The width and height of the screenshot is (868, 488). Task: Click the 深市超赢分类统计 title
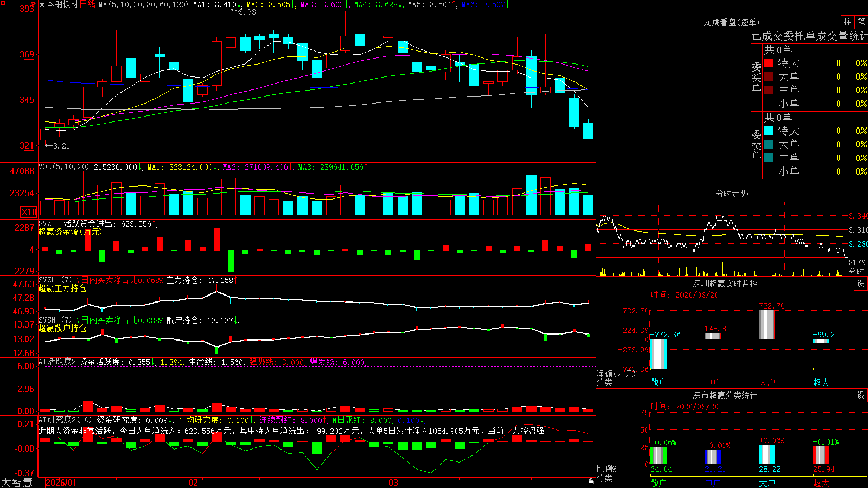[725, 395]
